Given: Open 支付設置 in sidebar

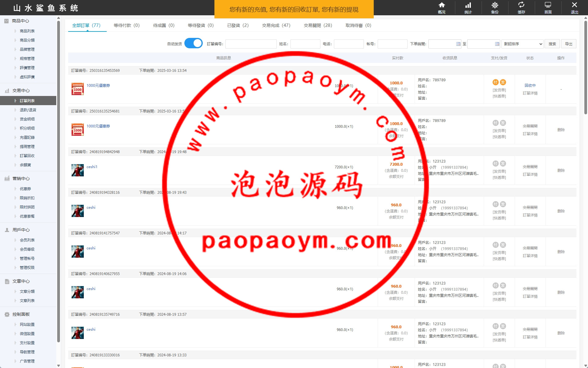Looking at the screenshot, I should tap(27, 343).
